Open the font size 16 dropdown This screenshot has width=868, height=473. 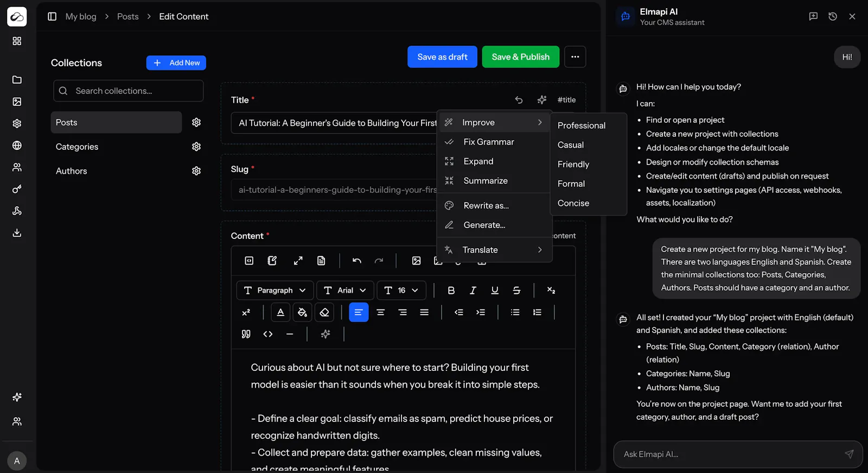[401, 291]
